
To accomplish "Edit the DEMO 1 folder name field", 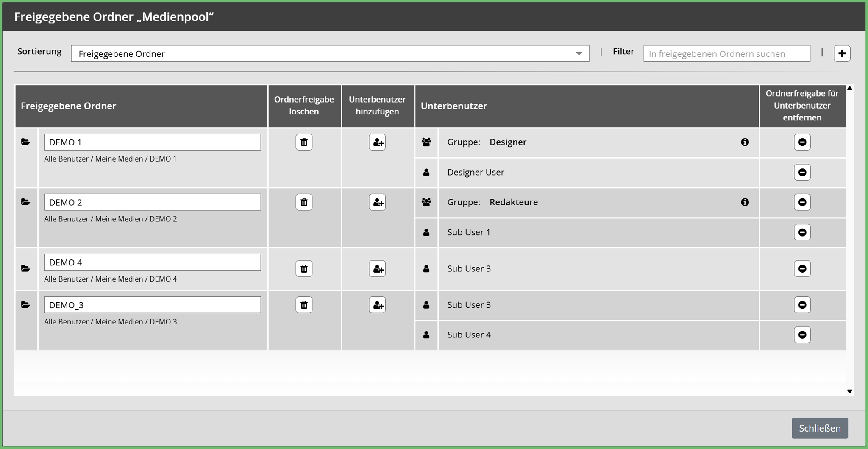I will pyautogui.click(x=152, y=142).
